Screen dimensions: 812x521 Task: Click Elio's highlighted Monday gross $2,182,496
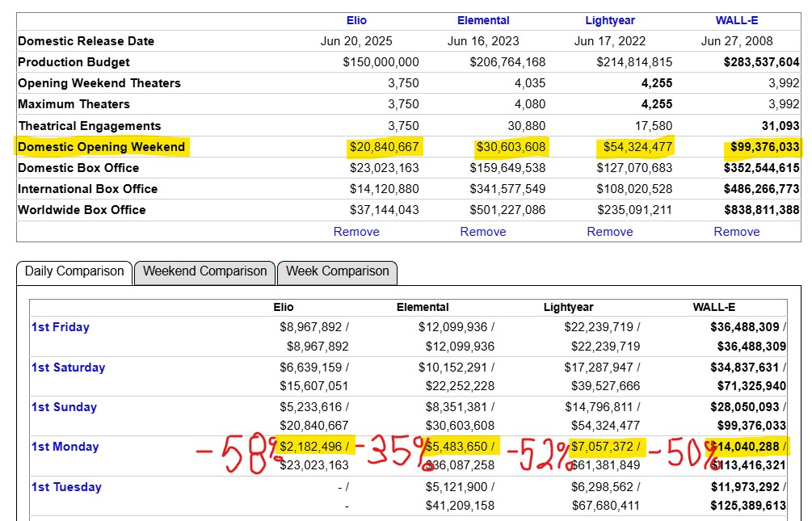click(311, 447)
